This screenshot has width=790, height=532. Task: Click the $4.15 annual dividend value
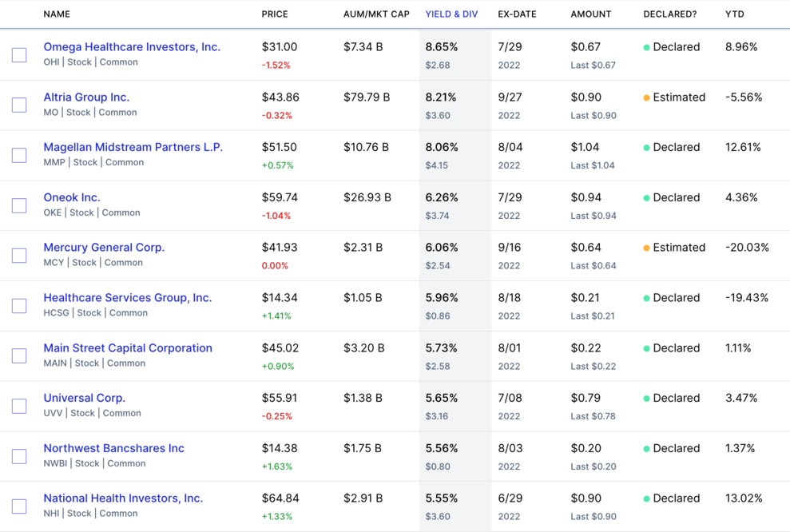pyautogui.click(x=436, y=165)
